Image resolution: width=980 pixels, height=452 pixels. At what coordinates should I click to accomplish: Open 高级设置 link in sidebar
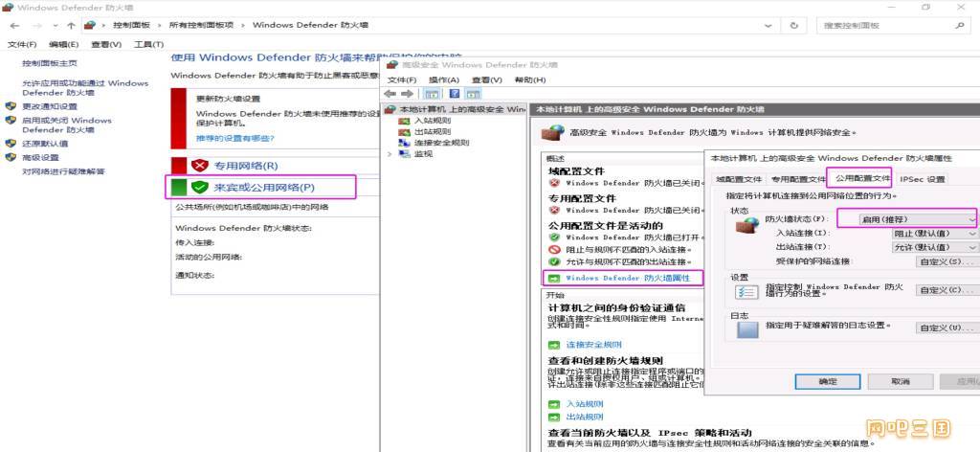[40, 158]
